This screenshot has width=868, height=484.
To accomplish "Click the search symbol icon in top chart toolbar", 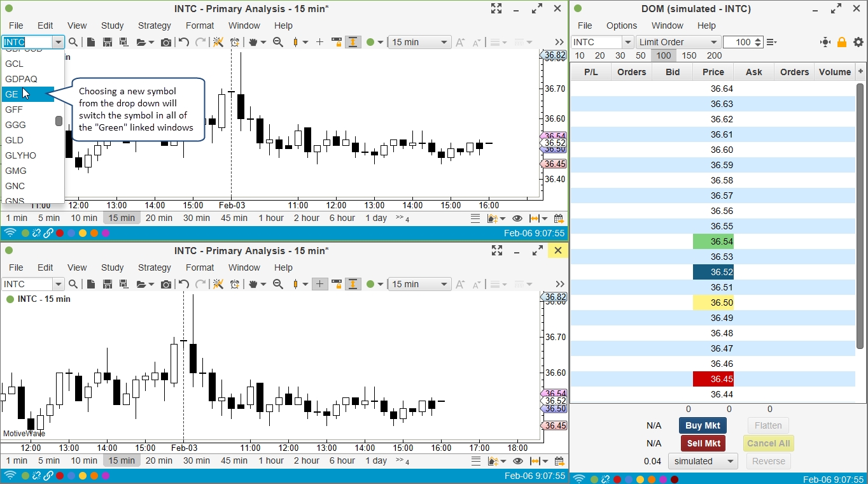I will (x=73, y=42).
